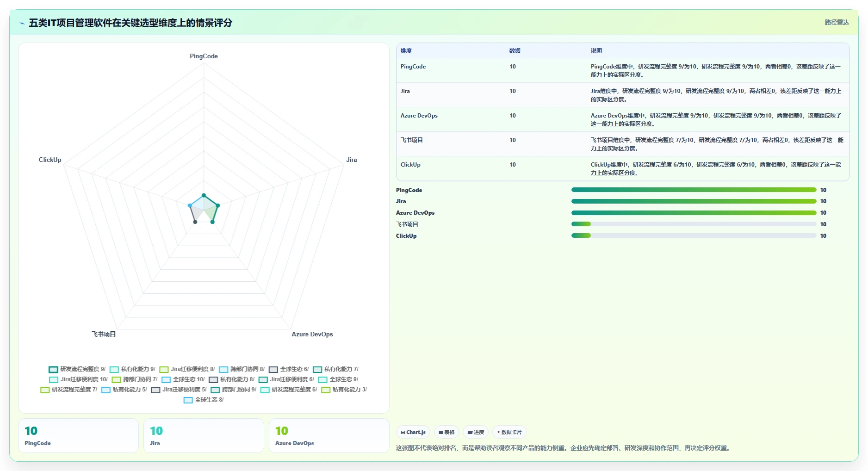Click legend item 全球生态 8/
This screenshot has width=868, height=471.
click(204, 400)
